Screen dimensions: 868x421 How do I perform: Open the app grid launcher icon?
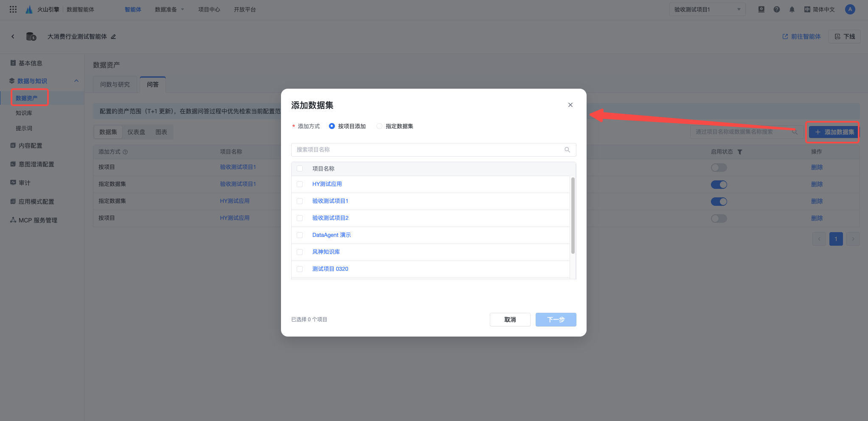tap(13, 9)
